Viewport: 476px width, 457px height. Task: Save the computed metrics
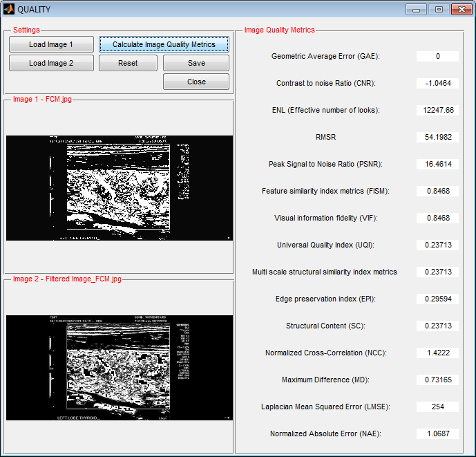tap(196, 63)
